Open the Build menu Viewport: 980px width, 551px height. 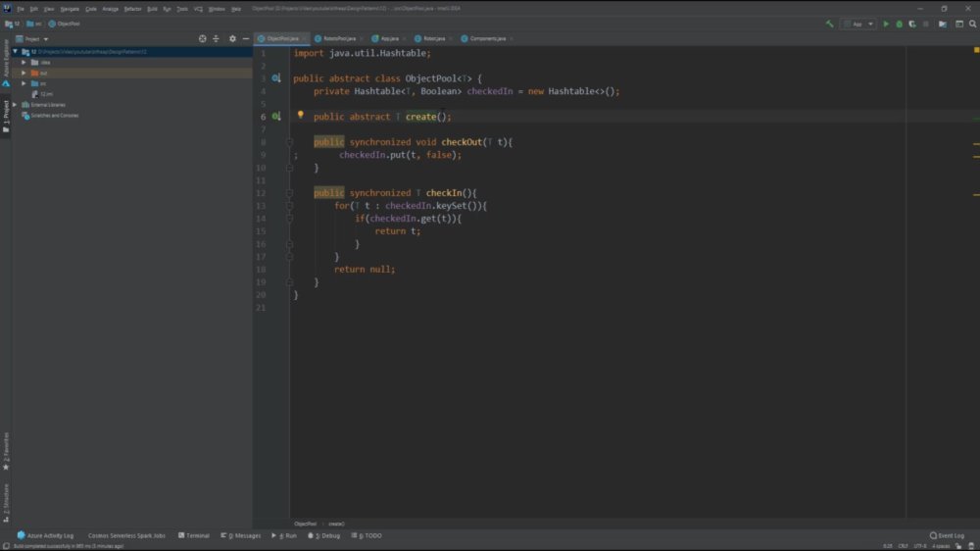[152, 9]
